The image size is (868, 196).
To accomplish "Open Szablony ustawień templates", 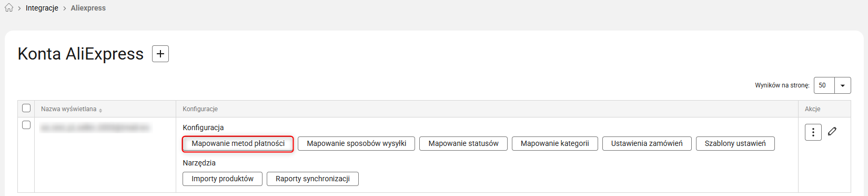I will 735,143.
